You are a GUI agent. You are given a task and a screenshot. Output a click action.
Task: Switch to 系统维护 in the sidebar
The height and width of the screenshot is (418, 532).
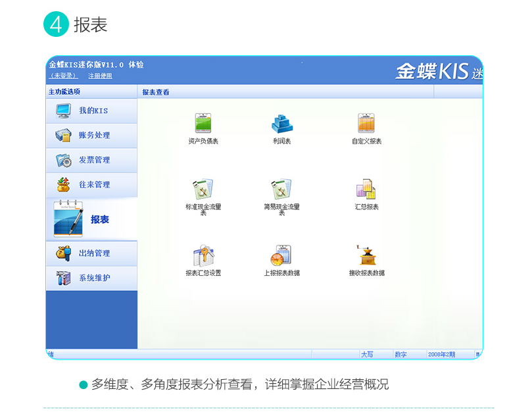(x=91, y=278)
